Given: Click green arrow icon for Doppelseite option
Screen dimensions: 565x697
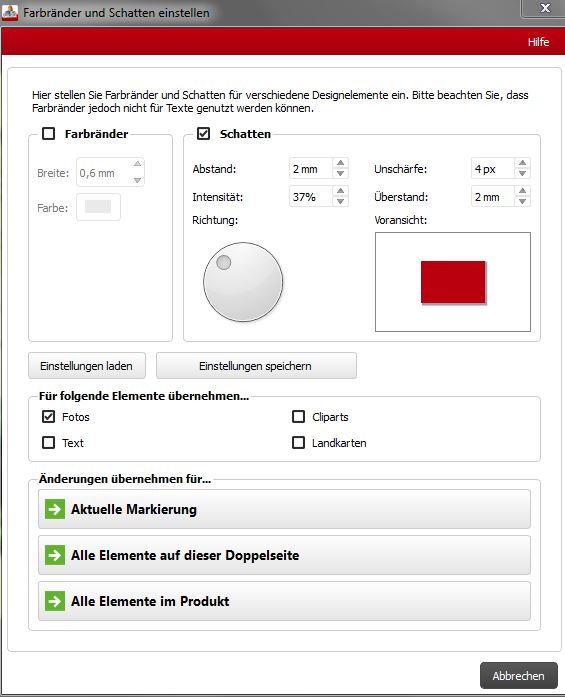Looking at the screenshot, I should coord(55,555).
